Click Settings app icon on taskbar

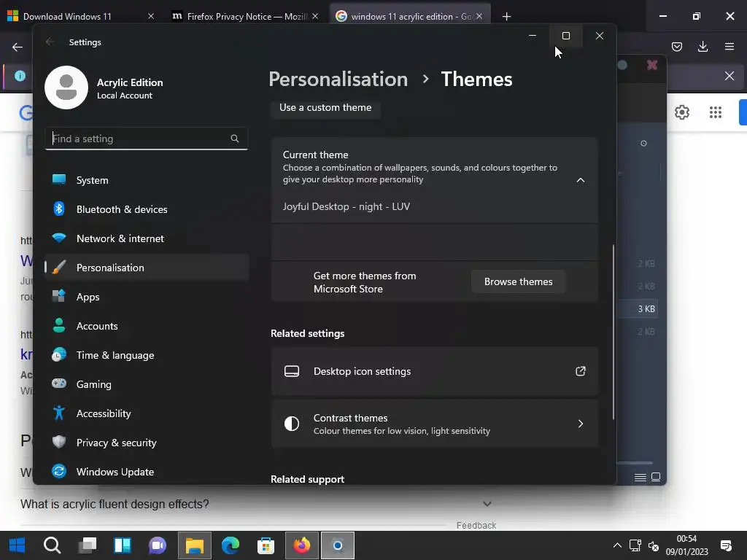click(338, 545)
